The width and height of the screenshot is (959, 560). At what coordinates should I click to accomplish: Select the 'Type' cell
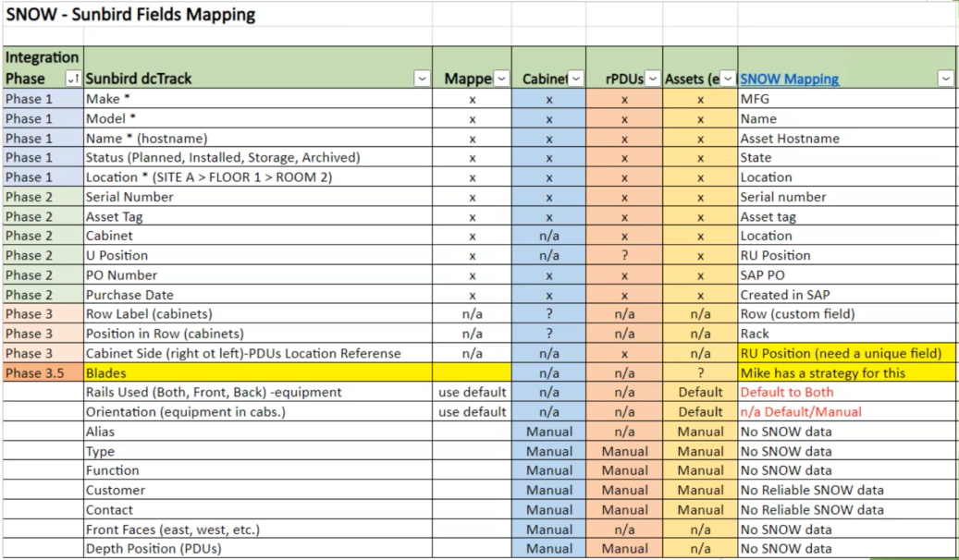click(x=257, y=451)
